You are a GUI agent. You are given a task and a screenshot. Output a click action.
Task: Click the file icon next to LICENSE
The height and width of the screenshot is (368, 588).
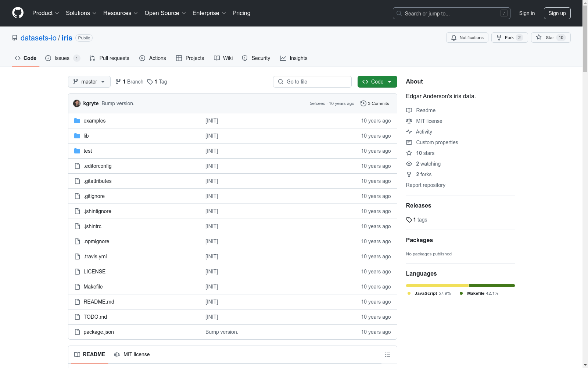pos(77,272)
